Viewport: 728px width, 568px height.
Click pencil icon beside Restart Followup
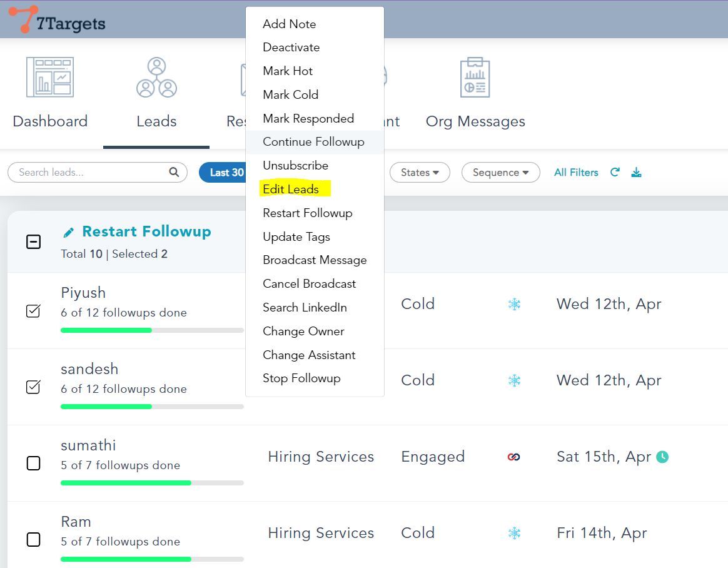[69, 233]
